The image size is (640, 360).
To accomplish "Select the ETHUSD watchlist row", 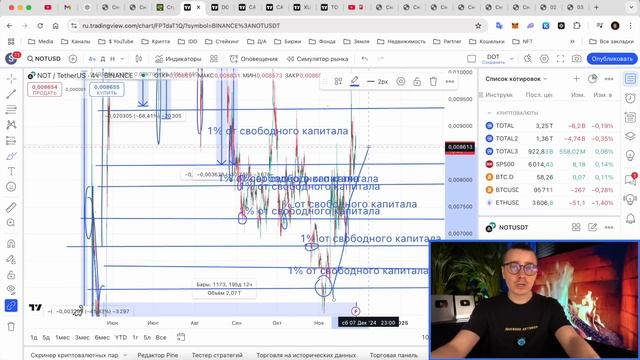I will (549, 202).
